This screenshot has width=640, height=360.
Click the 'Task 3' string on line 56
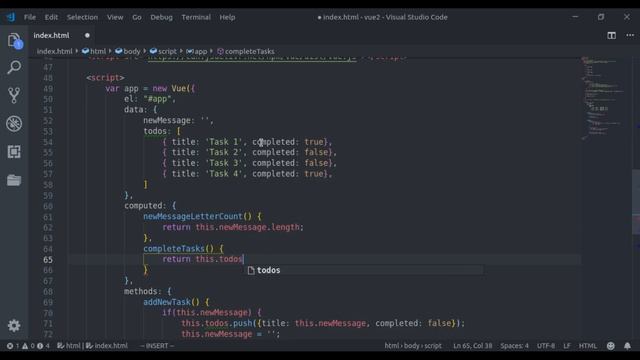(x=224, y=163)
